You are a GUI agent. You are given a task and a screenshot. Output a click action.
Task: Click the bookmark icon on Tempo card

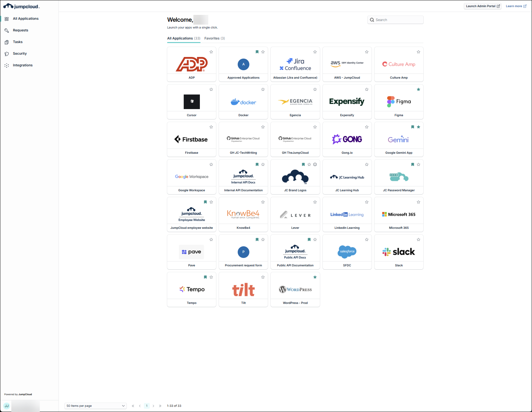205,277
